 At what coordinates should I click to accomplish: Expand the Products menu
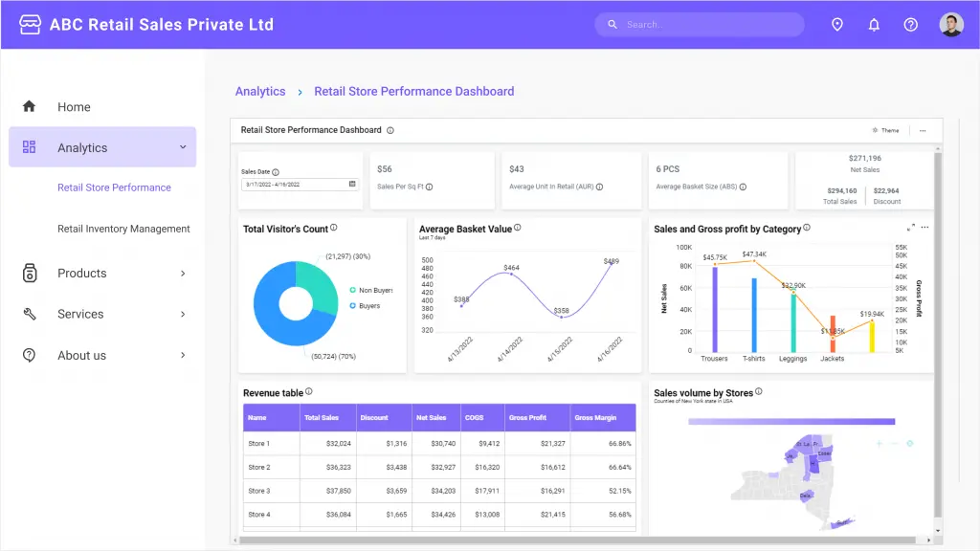point(182,273)
